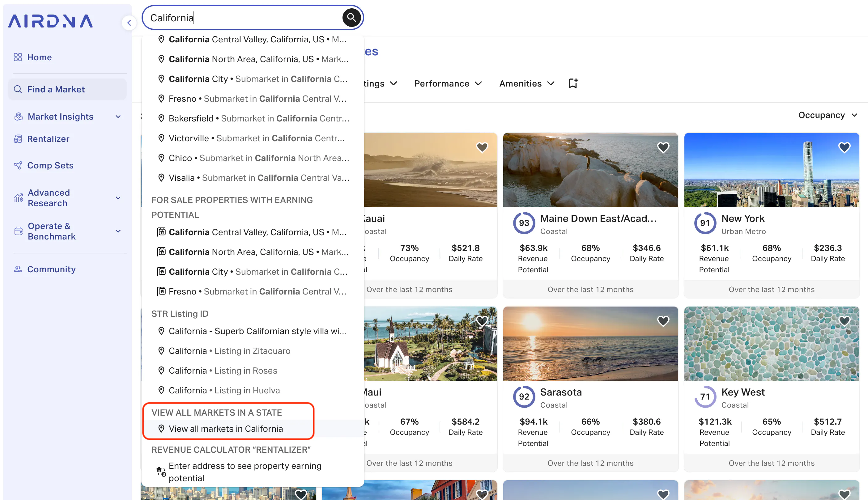The height and width of the screenshot is (500, 868).
Task: Select Victorville submarket suggestion
Action: (x=253, y=138)
